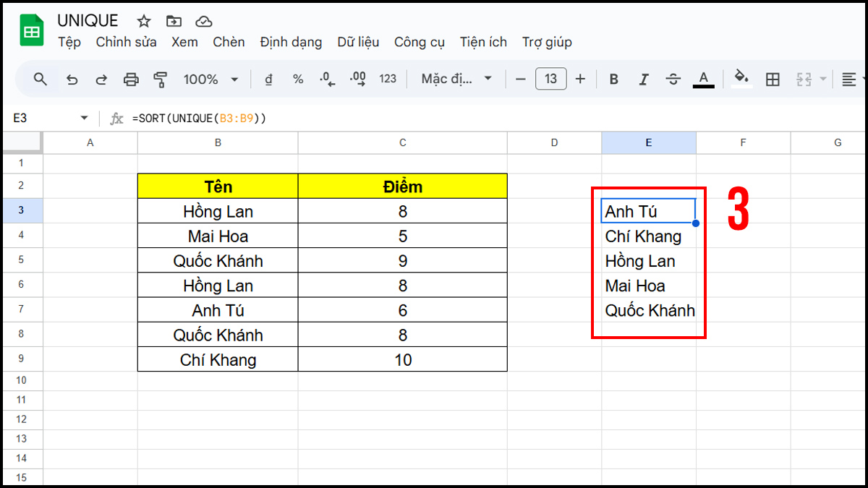
Task: Open the fill color picker
Action: [741, 80]
